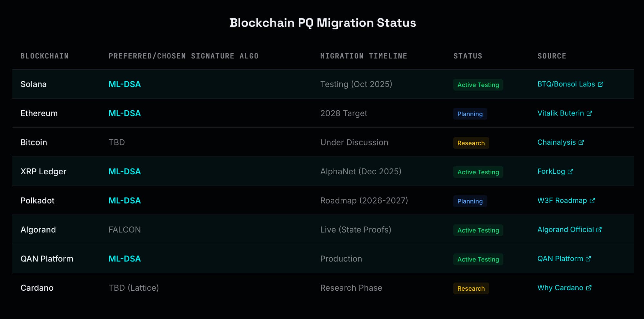Click the Migration Timeline column header
The width and height of the screenshot is (644, 319).
pos(364,56)
